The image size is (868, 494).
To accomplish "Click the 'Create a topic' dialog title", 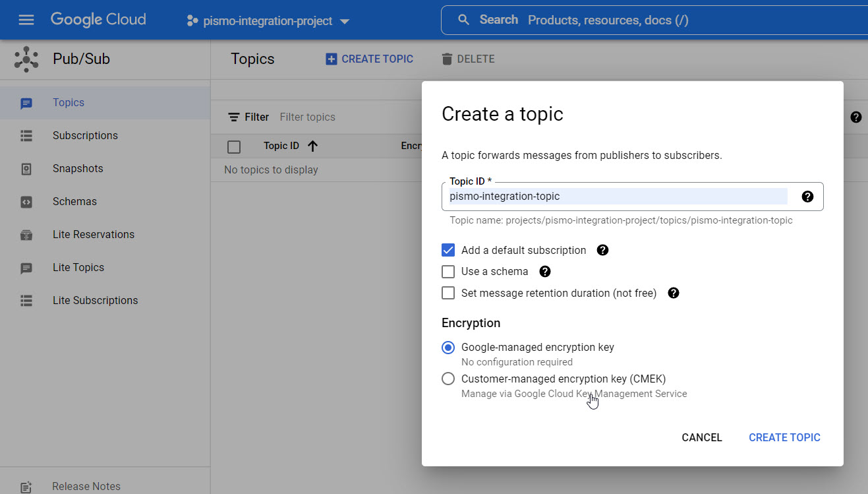I will coord(502,115).
